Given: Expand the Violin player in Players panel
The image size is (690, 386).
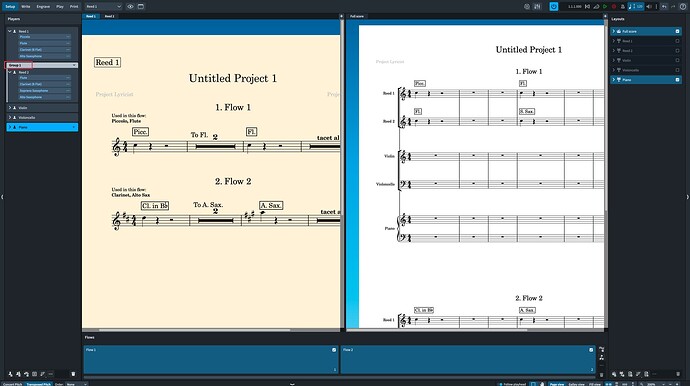Looking at the screenshot, I should coord(10,107).
